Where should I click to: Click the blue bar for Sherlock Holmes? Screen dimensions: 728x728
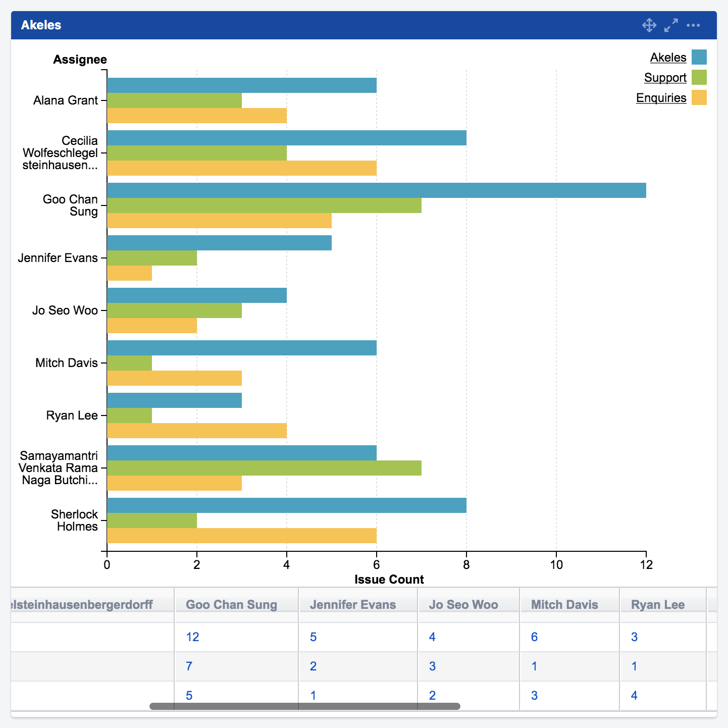283,507
